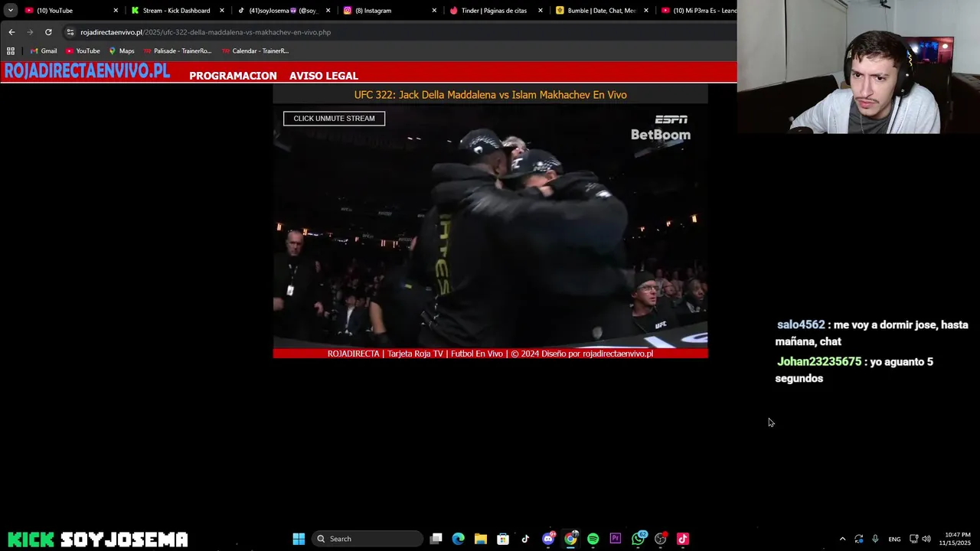Click the UFC 322 stream title text
This screenshot has height=551, width=980.
coord(490,95)
